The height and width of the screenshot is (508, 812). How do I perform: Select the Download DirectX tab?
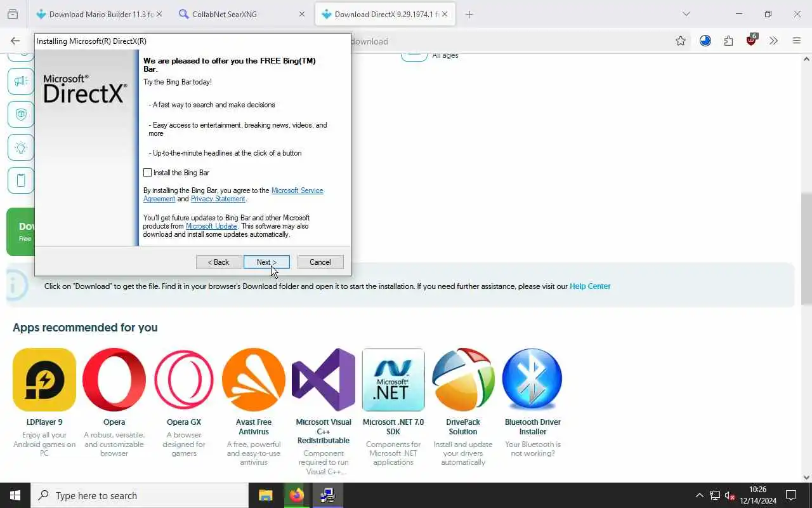(x=386, y=14)
